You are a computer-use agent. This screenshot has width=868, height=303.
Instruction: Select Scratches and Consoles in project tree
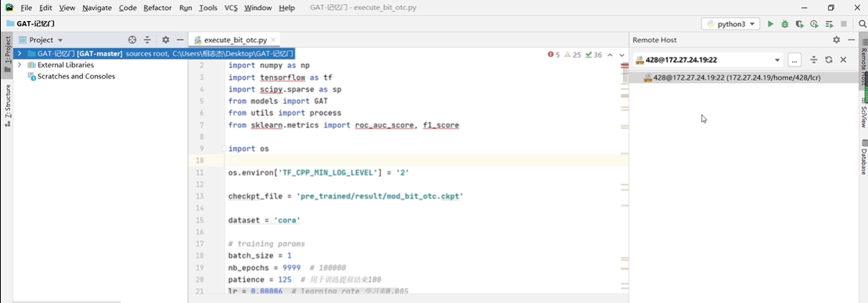tap(71, 77)
